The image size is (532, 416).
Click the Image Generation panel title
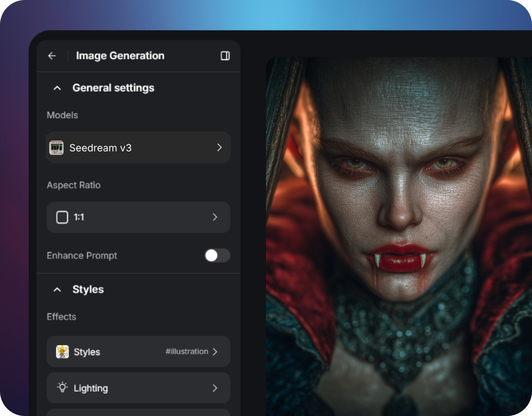[x=120, y=56]
